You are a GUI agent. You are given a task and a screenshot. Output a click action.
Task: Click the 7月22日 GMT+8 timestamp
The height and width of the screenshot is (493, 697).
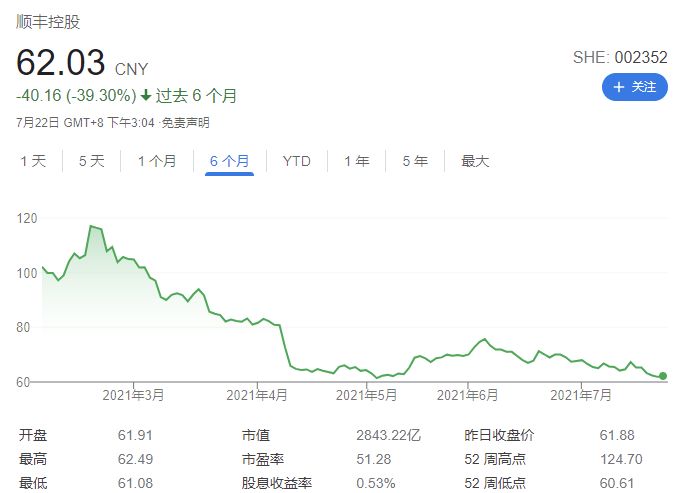click(x=85, y=123)
